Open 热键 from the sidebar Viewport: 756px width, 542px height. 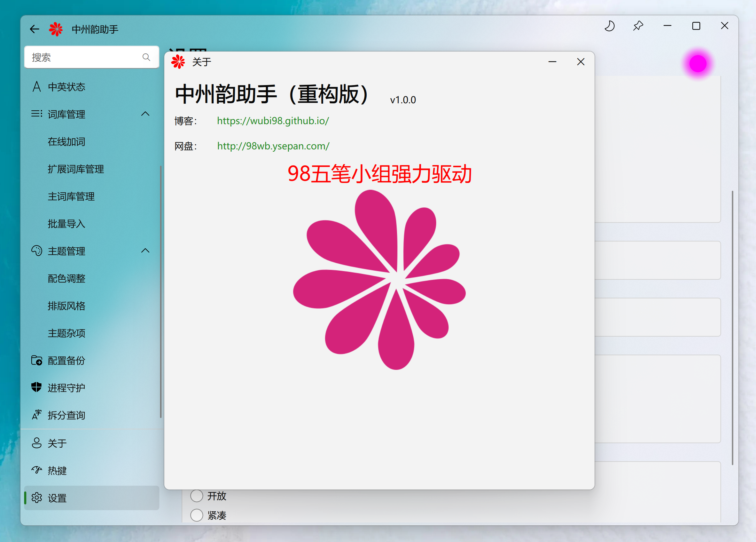[x=57, y=471]
